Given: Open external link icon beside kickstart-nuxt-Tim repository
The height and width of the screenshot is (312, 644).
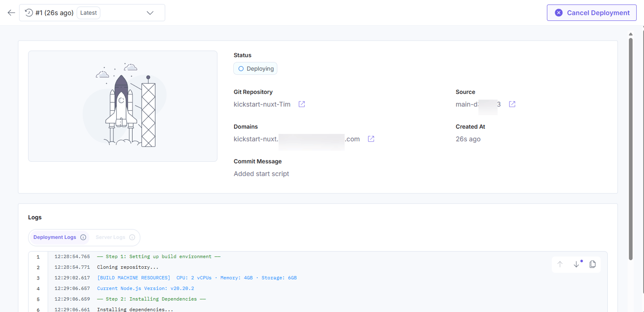Looking at the screenshot, I should pos(302,104).
